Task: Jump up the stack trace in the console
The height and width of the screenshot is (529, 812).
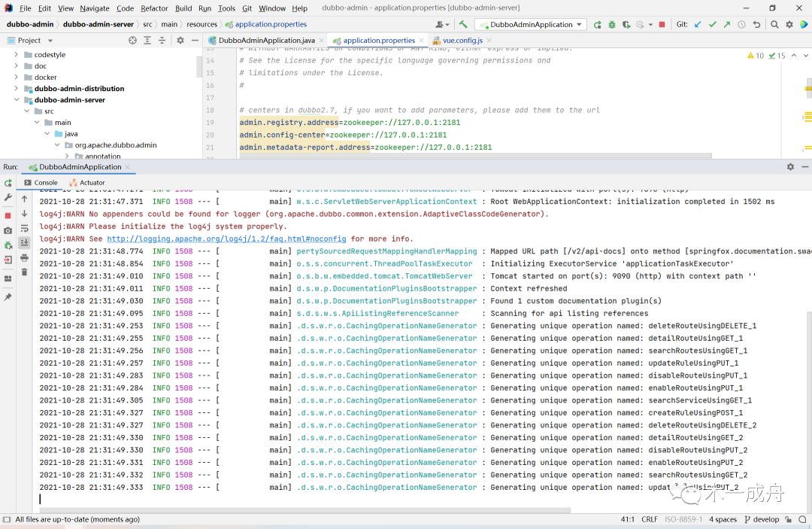Action: pyautogui.click(x=24, y=199)
